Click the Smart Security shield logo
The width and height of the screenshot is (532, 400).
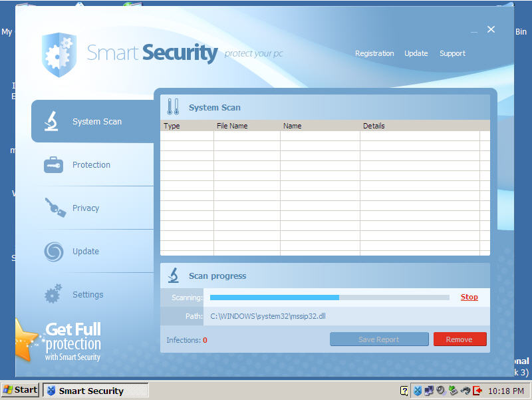tap(59, 55)
